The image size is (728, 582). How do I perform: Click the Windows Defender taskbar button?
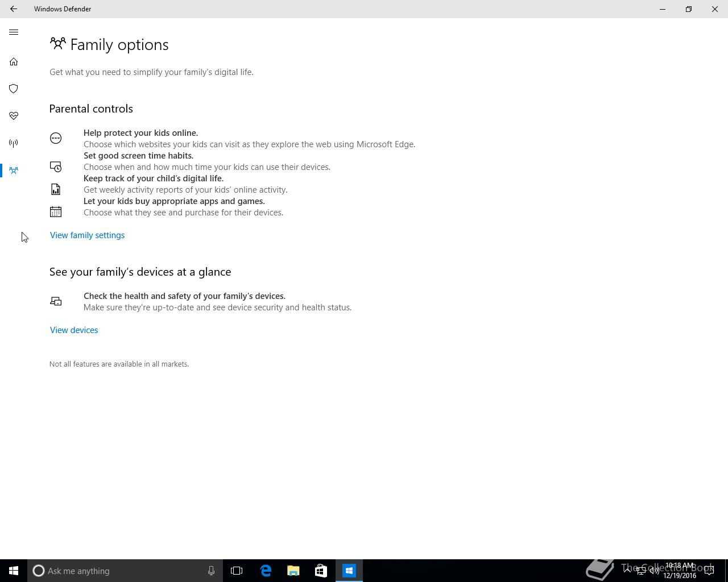(x=349, y=571)
